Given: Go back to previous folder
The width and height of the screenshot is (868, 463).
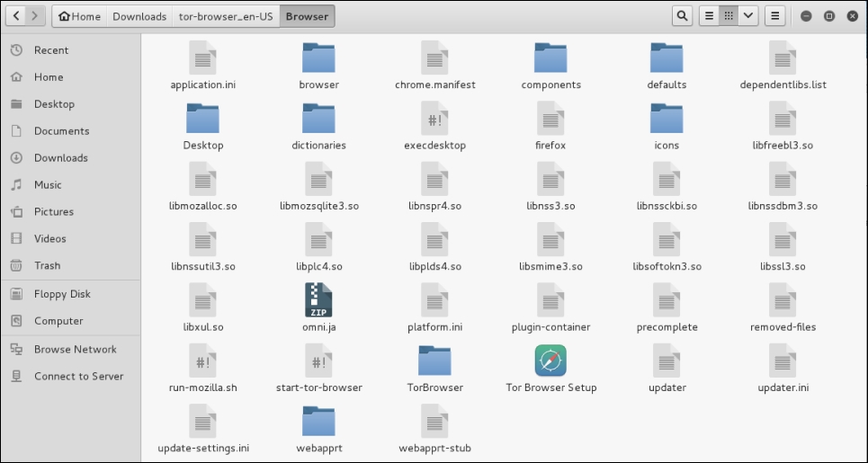Looking at the screenshot, I should [16, 16].
